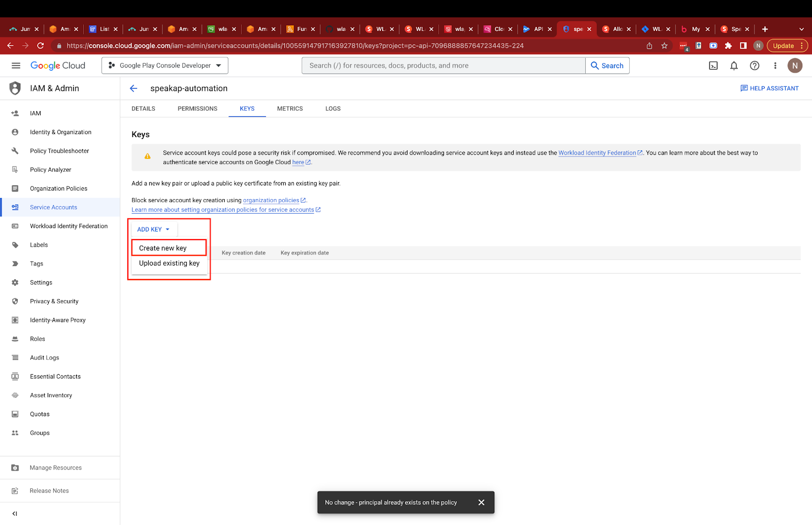The width and height of the screenshot is (812, 525).
Task: Open 'Learn more about setting organization policies' link
Action: point(226,210)
